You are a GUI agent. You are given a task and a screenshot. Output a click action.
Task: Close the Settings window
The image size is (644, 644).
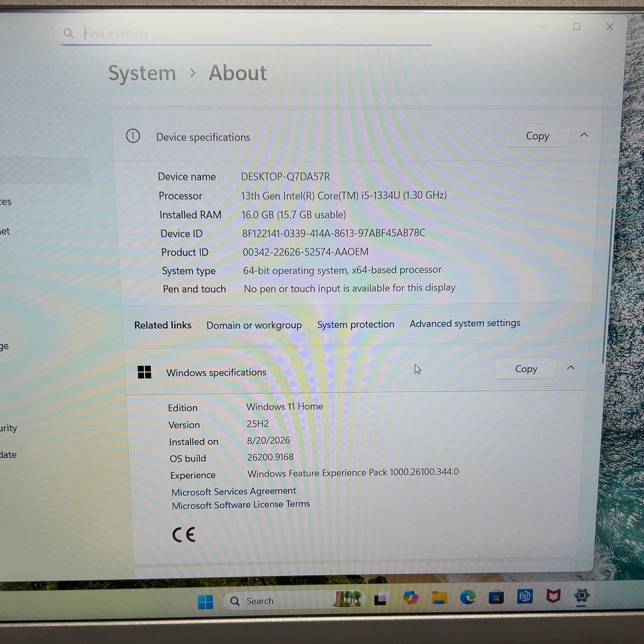click(610, 27)
